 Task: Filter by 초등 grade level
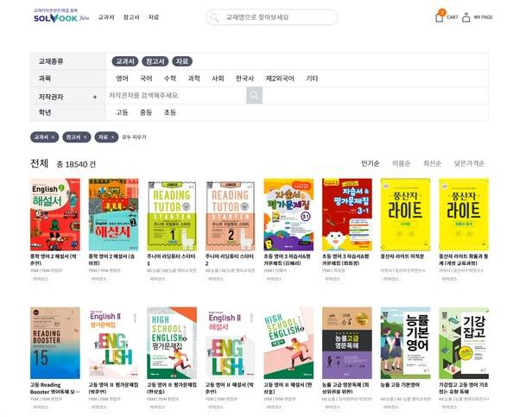pos(170,112)
